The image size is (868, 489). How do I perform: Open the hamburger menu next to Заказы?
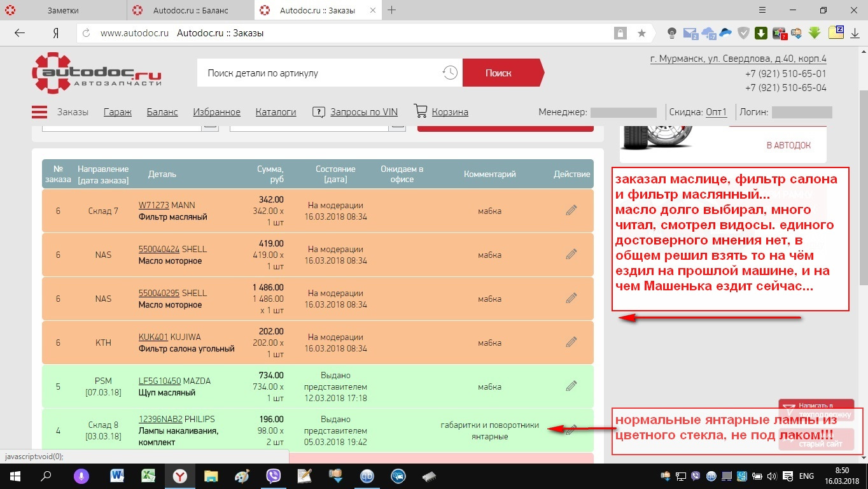pos(39,112)
